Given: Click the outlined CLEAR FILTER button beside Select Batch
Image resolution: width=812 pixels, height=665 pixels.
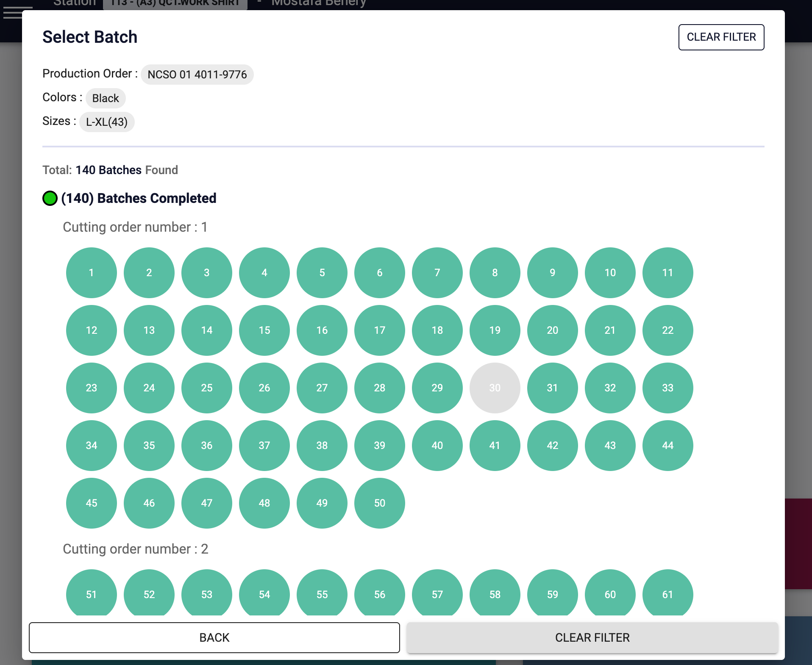Looking at the screenshot, I should [721, 37].
